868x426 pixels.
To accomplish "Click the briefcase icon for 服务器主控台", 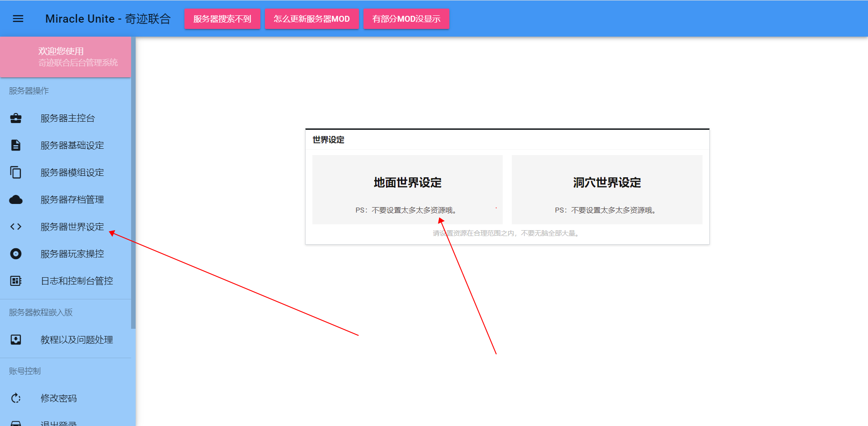I will (16, 118).
